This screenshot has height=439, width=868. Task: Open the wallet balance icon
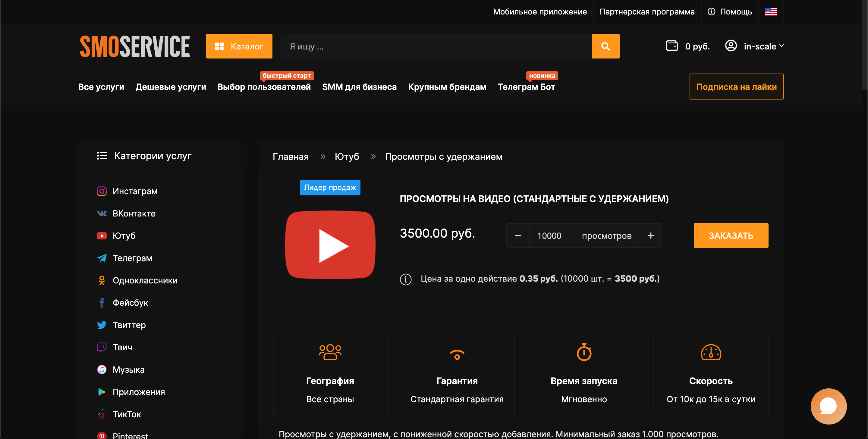click(x=671, y=46)
